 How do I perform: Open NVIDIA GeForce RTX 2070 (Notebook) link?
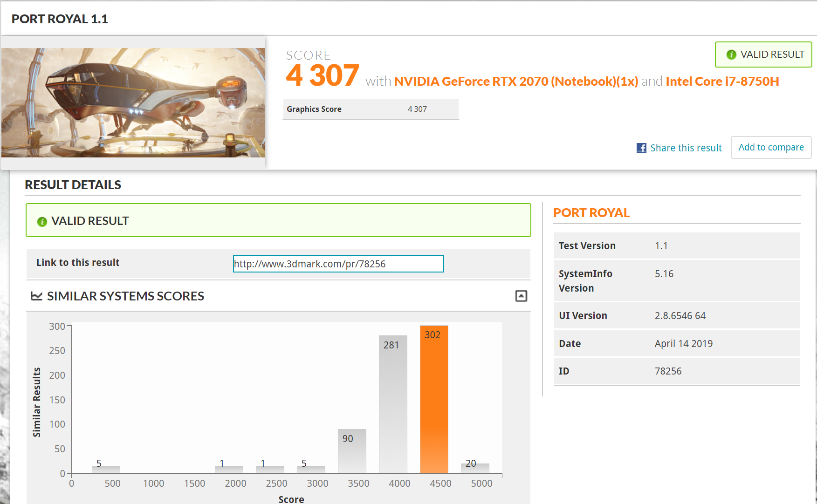pos(516,82)
